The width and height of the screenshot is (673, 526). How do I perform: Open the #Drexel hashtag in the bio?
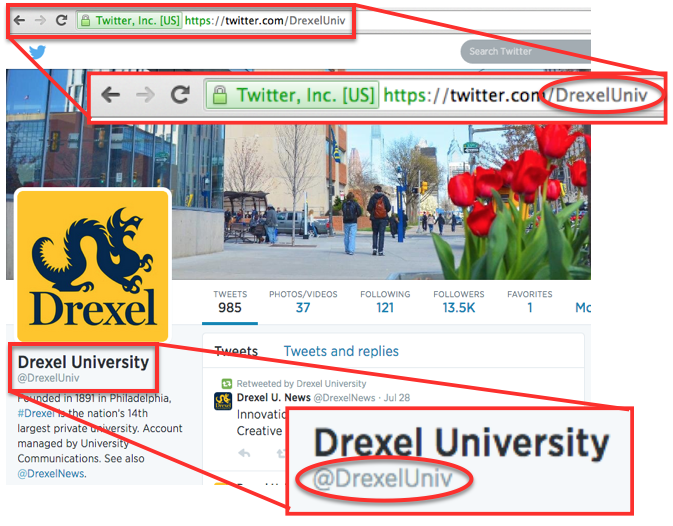tap(36, 414)
